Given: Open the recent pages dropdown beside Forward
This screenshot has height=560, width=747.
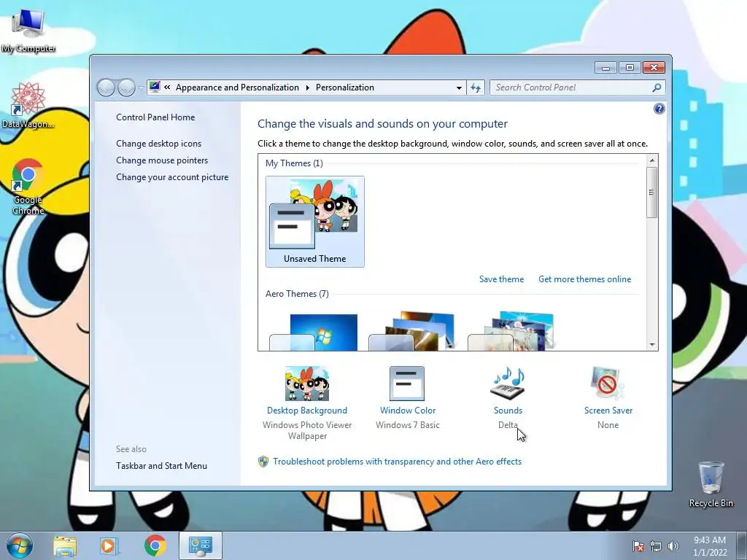Looking at the screenshot, I should 141,88.
